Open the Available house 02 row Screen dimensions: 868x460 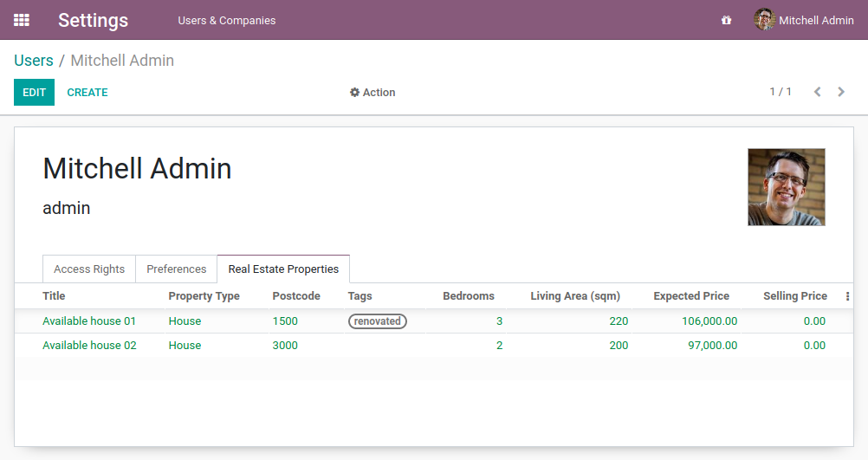pos(89,346)
